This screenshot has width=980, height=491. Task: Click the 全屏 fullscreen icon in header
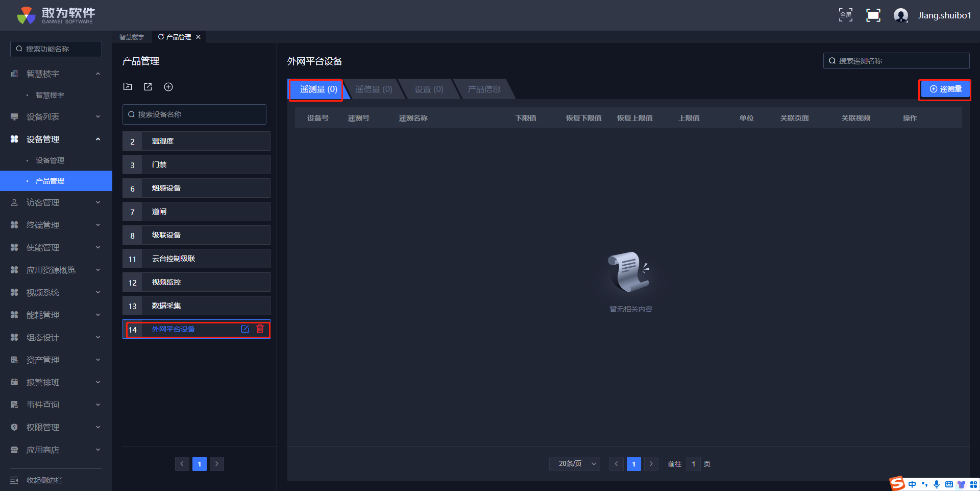coord(845,15)
